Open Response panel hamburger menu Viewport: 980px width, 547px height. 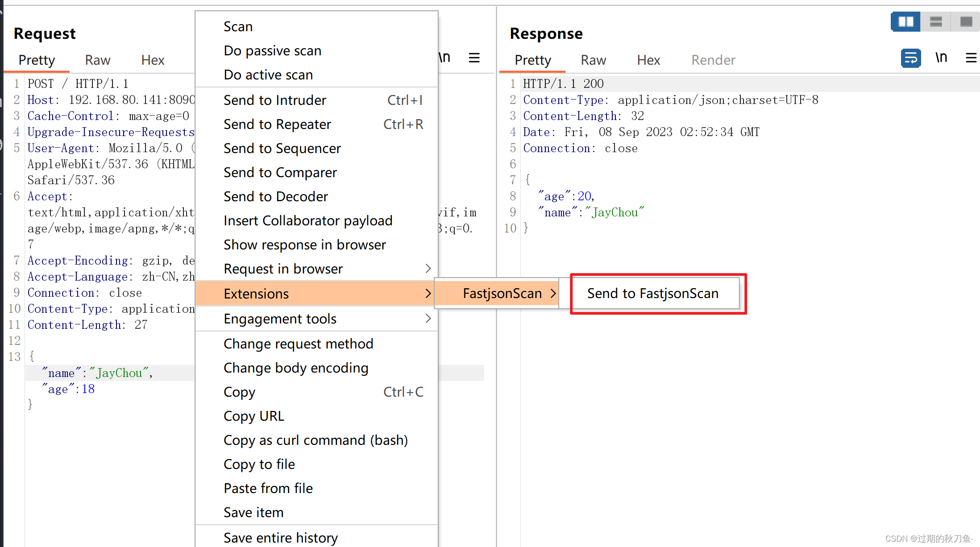tap(971, 58)
